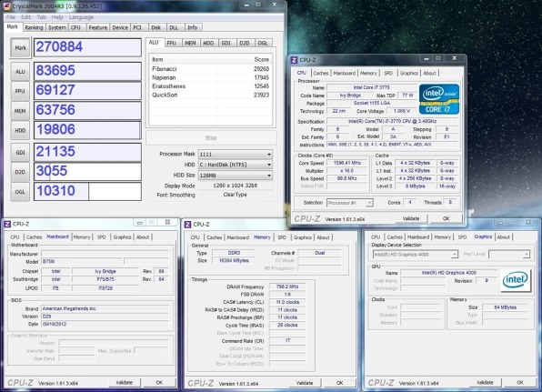This screenshot has width=542, height=392.
Task: Click the Intel(R) HD Graphics 4000 GPU name field
Action: coord(448,273)
